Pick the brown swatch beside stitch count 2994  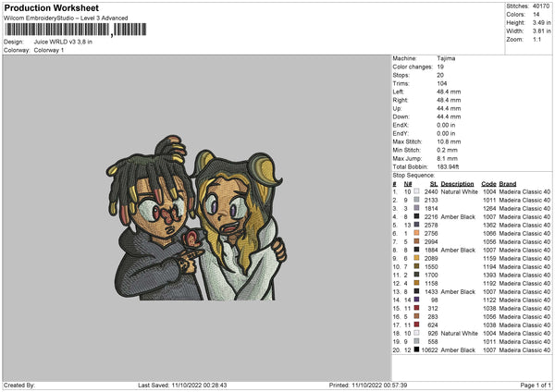pyautogui.click(x=416, y=241)
